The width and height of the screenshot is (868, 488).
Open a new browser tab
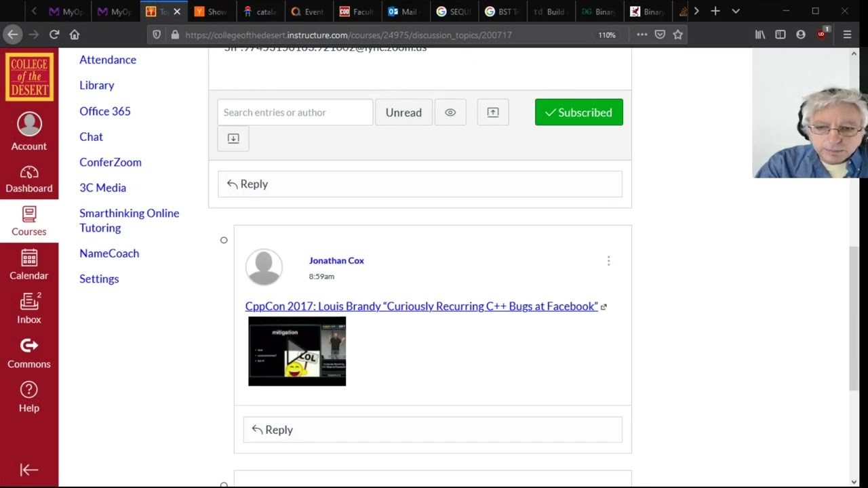pos(715,12)
